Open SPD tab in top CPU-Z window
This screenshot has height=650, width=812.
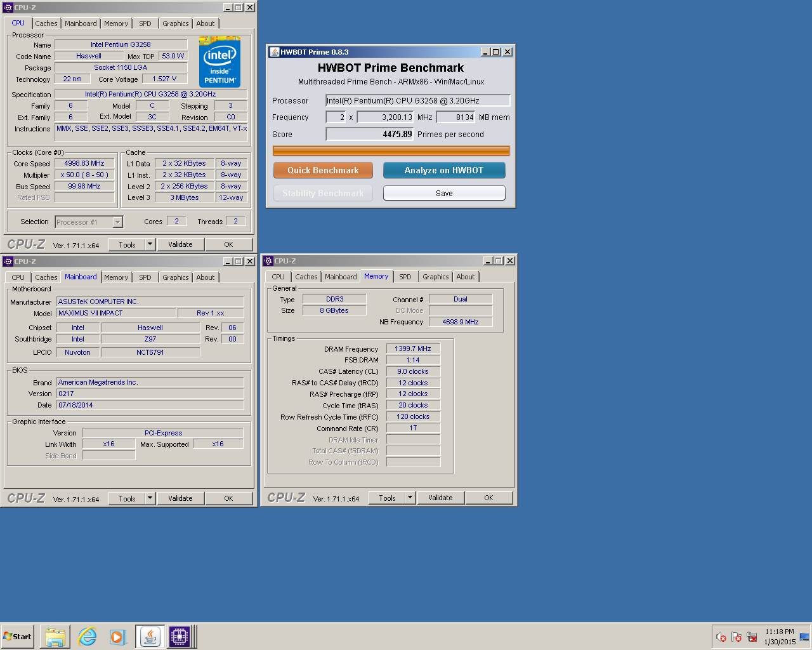[145, 23]
